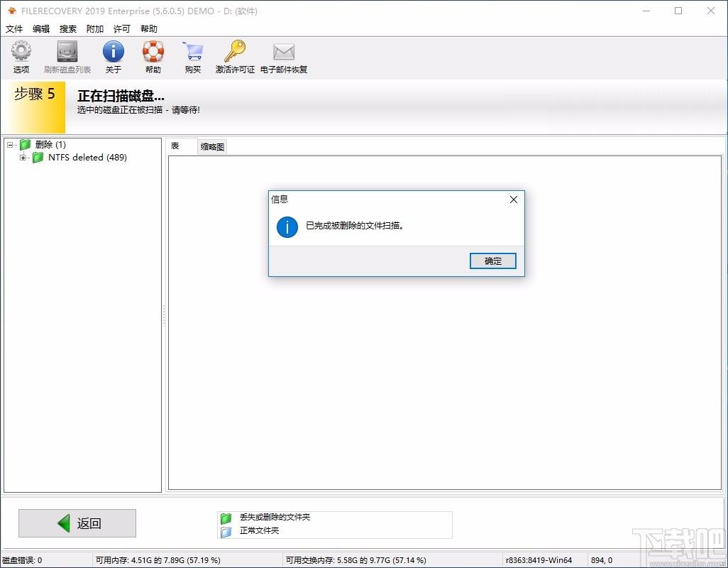This screenshot has width=728, height=568.
Task: Maximize the FILERECOVERY window
Action: pos(678,11)
